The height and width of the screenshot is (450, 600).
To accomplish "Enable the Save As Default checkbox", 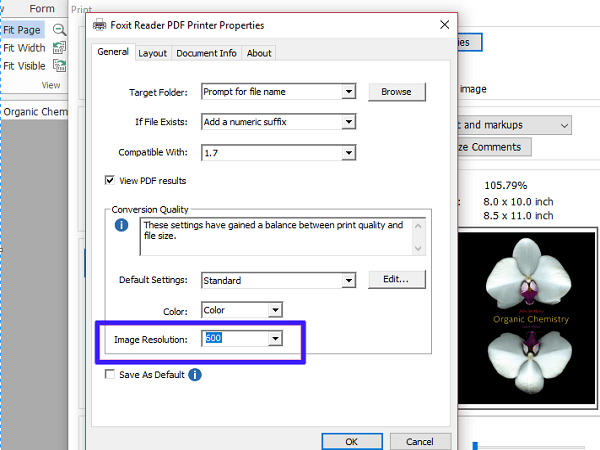I will 110,375.
